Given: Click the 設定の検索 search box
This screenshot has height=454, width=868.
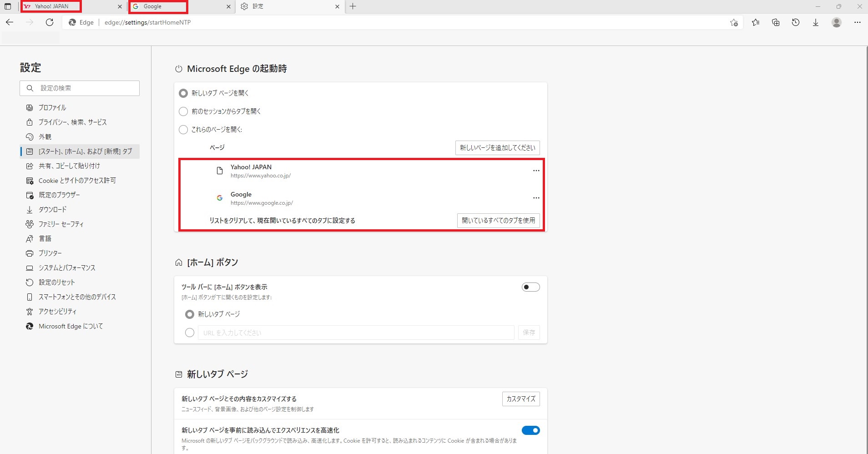Looking at the screenshot, I should click(x=80, y=88).
